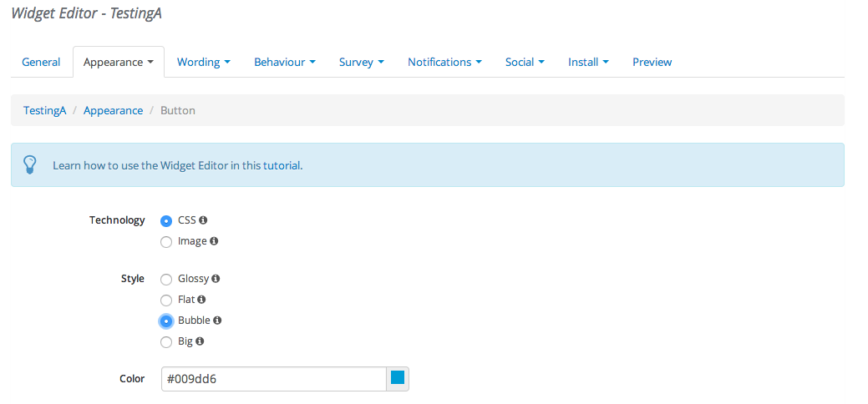Open the Behaviour tab dropdown
This screenshot has height=404, width=868.
tap(285, 62)
